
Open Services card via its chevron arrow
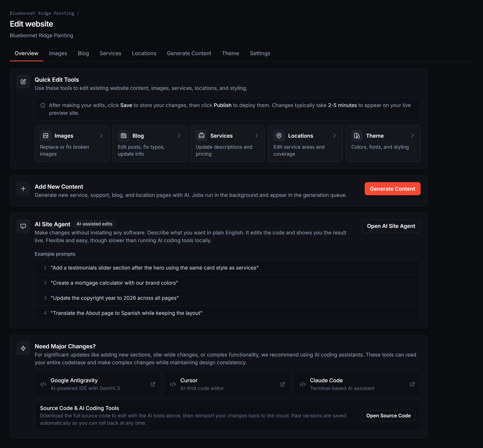point(257,136)
